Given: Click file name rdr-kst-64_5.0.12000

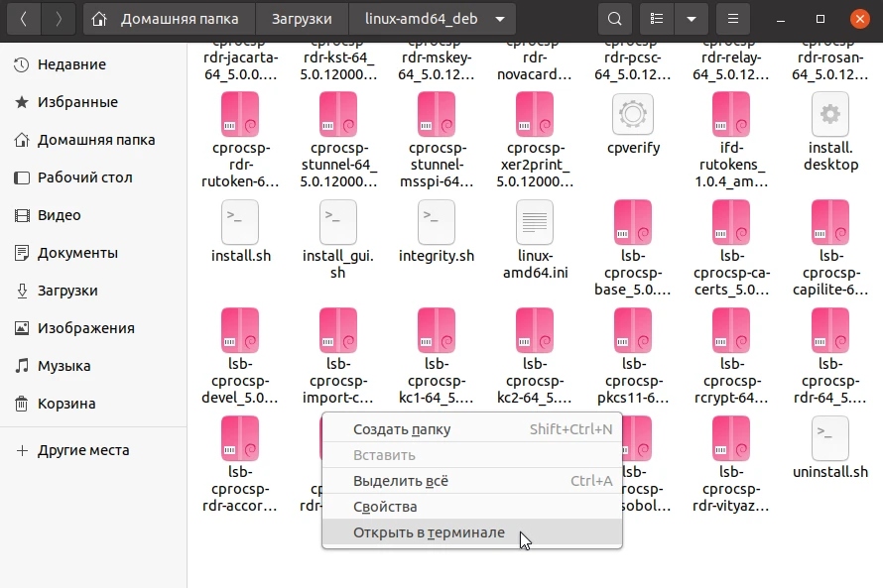Looking at the screenshot, I should tap(338, 61).
